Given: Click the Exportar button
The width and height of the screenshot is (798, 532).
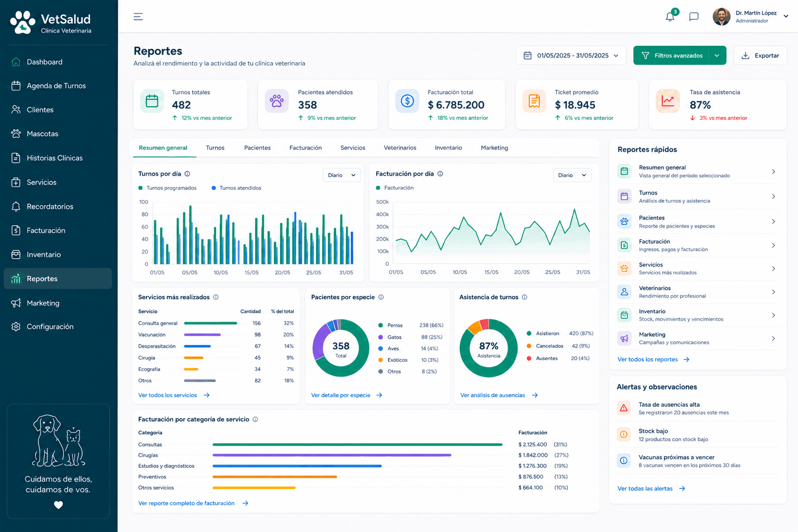Looking at the screenshot, I should pyautogui.click(x=760, y=56).
